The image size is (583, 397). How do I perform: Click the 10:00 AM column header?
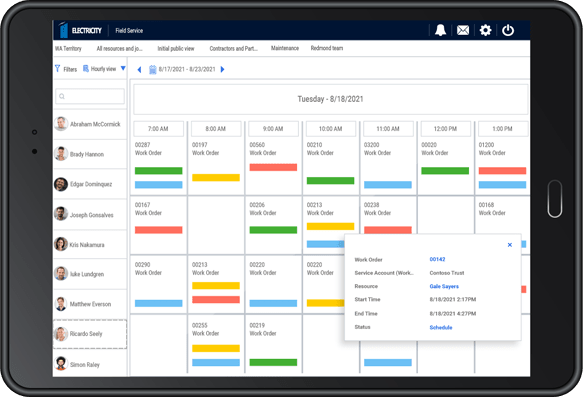[331, 129]
